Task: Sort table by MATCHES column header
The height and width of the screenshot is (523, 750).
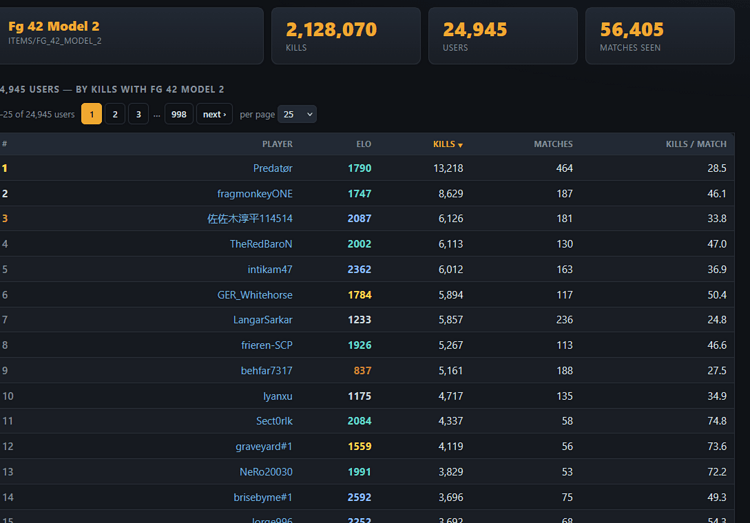Action: pyautogui.click(x=553, y=144)
